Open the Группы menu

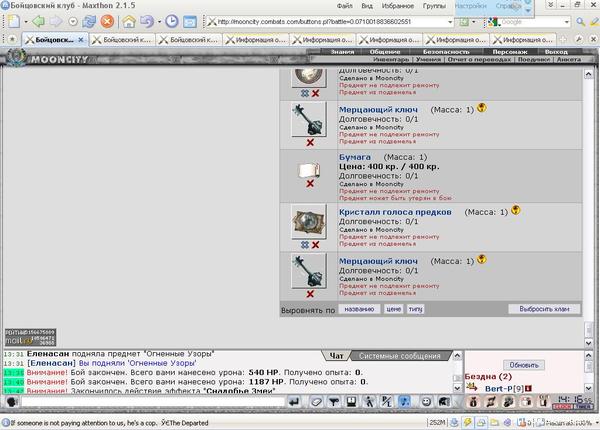click(x=434, y=6)
